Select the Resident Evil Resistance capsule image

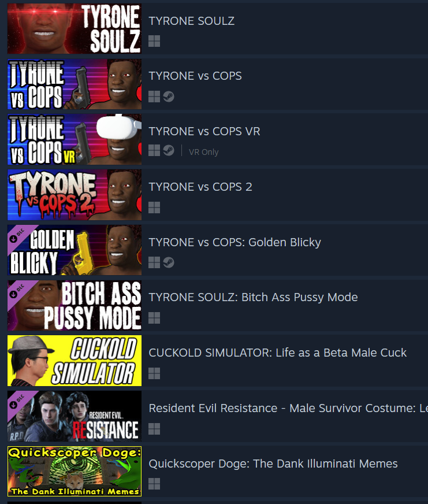tap(75, 416)
